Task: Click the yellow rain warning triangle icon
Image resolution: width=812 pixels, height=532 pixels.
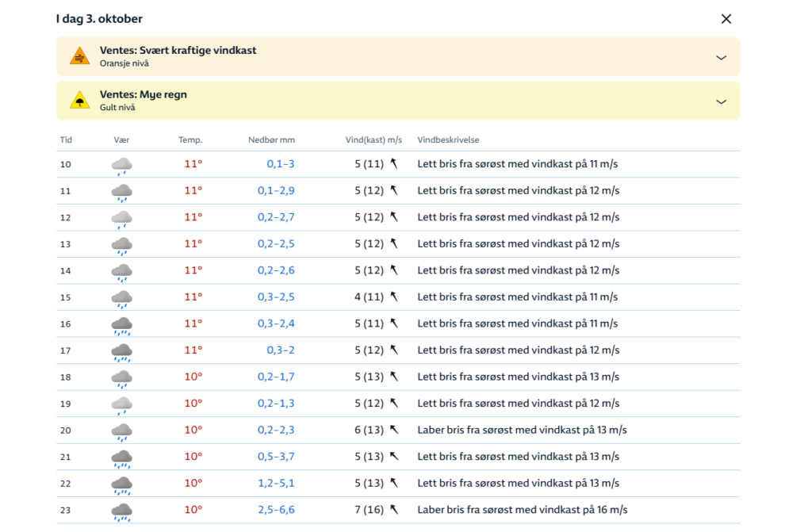Action: coord(79,101)
